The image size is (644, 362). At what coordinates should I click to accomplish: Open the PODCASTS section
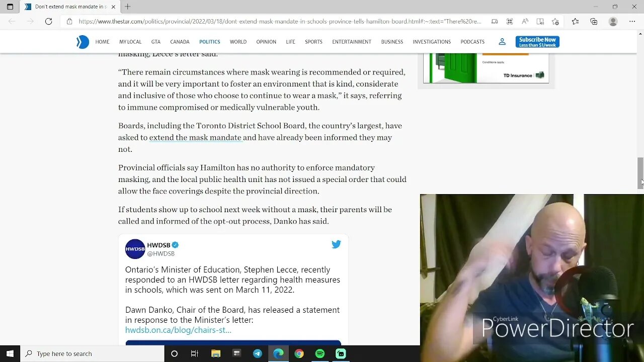472,42
